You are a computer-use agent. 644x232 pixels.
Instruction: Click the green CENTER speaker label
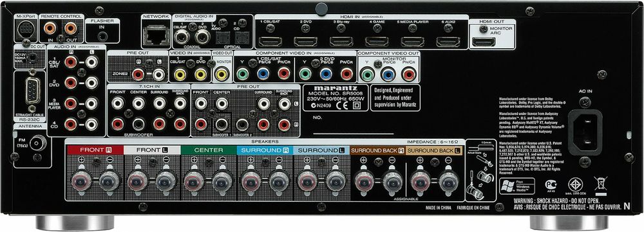pos(209,150)
